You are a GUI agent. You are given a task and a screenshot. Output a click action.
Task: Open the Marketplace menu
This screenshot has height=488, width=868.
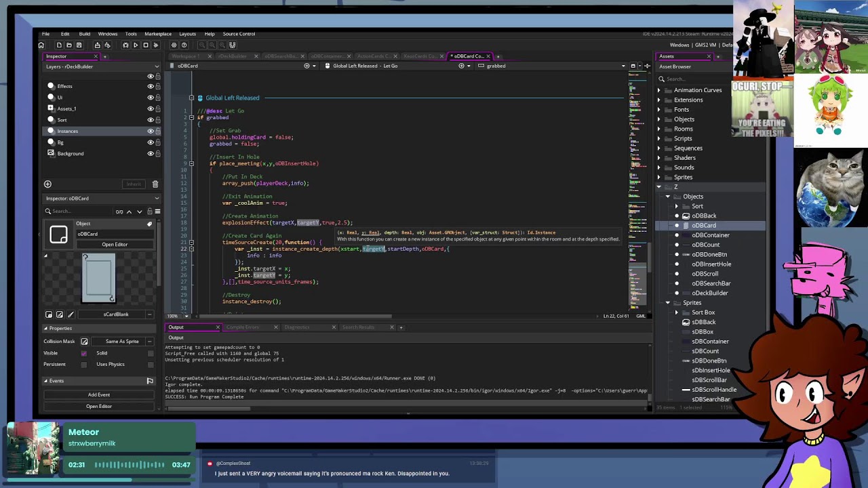[158, 34]
